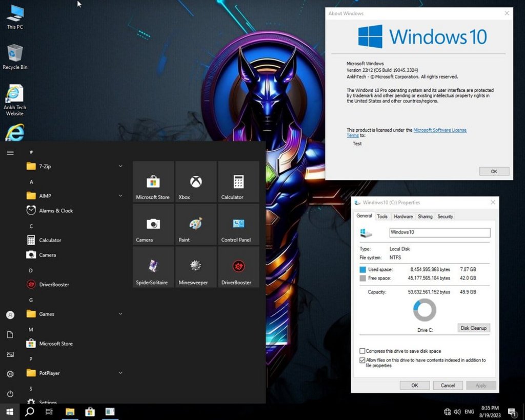Switch to the Tools tab
The width and height of the screenshot is (525, 420).
pos(382,216)
